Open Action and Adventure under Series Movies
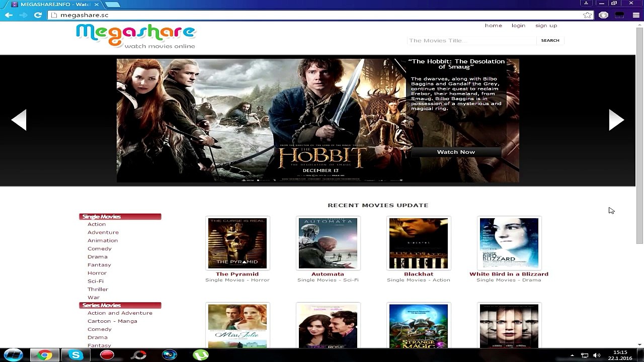This screenshot has width=644, height=362. pyautogui.click(x=120, y=313)
